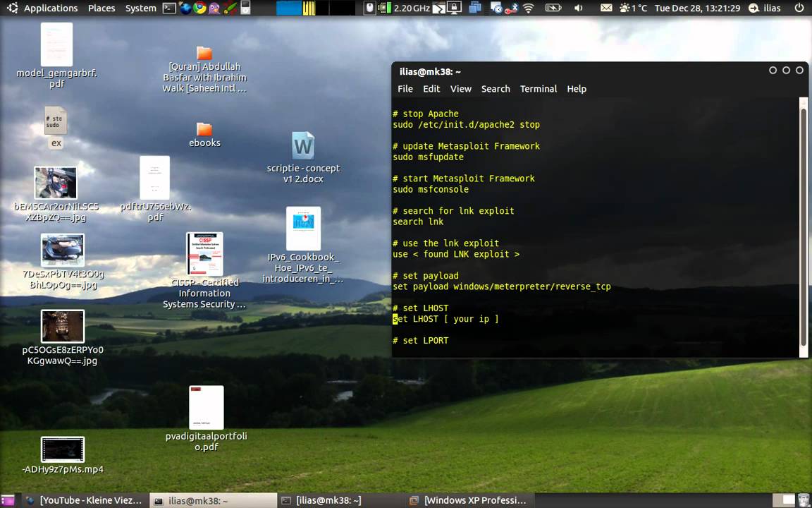Switch to ilias@mk38: ~ active taskbar button
Screen dimensions: 812x508
(x=214, y=500)
